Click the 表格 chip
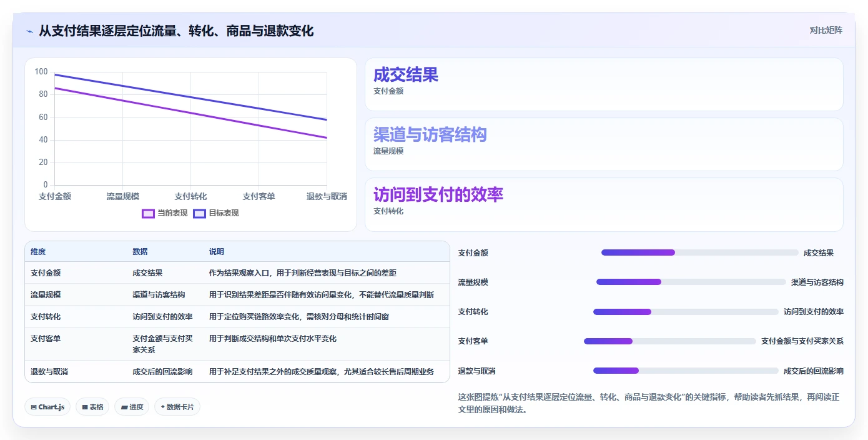Screen dimensions: 868x440 pos(92,407)
